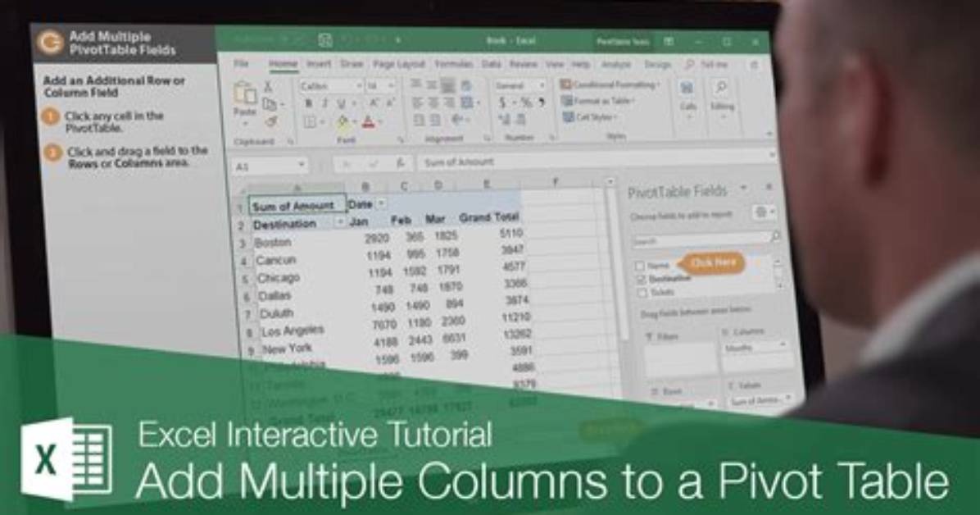Switch to the Design tab
The height and width of the screenshot is (515, 980).
point(657,64)
